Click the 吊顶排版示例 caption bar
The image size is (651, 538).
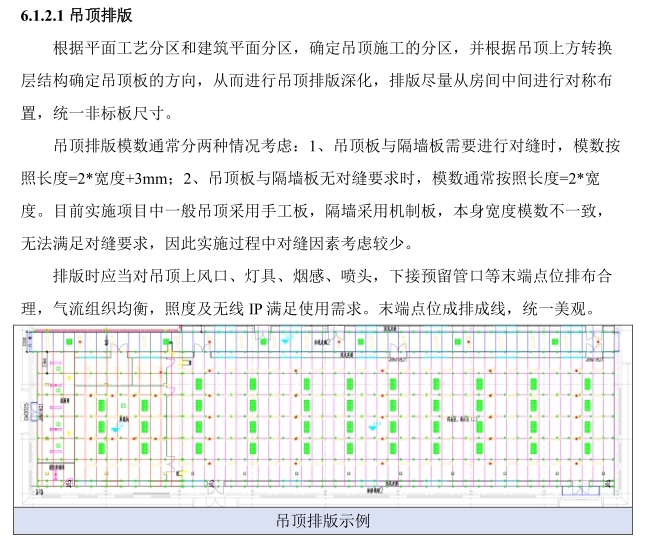point(325,521)
